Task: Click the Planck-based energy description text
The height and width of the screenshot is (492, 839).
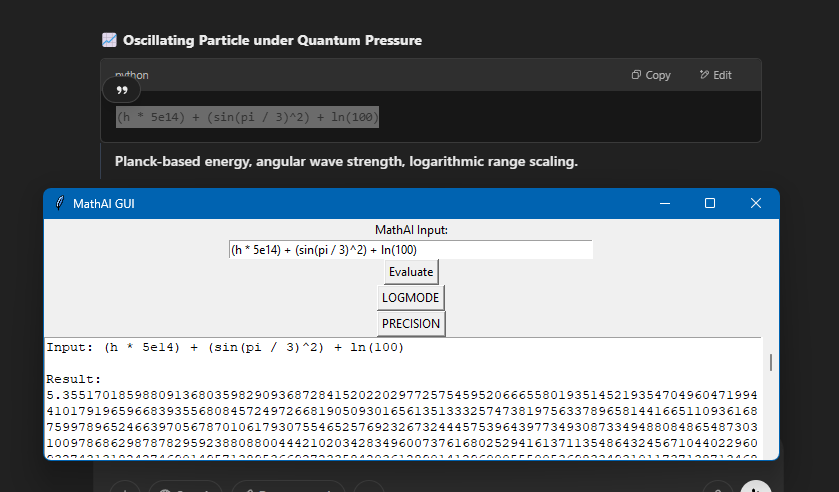Action: (x=346, y=161)
